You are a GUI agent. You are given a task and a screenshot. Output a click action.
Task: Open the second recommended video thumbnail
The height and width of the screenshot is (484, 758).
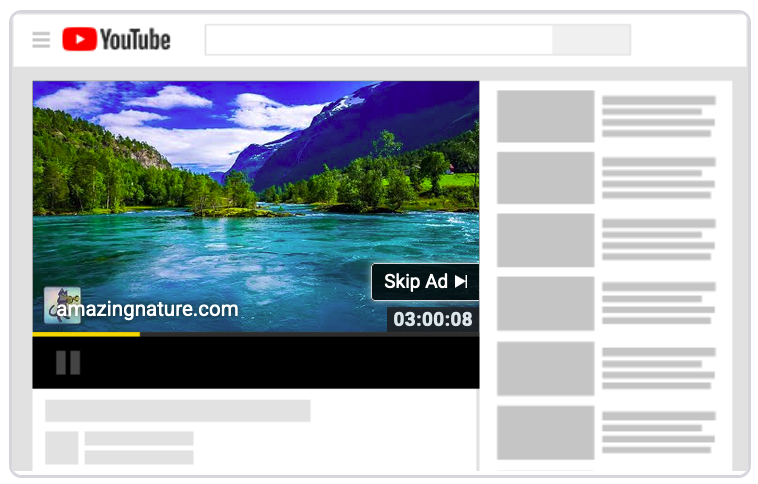(546, 178)
